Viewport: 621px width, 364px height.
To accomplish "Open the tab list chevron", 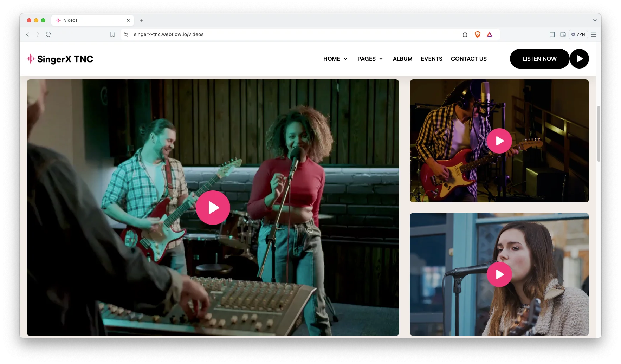I will click(595, 20).
